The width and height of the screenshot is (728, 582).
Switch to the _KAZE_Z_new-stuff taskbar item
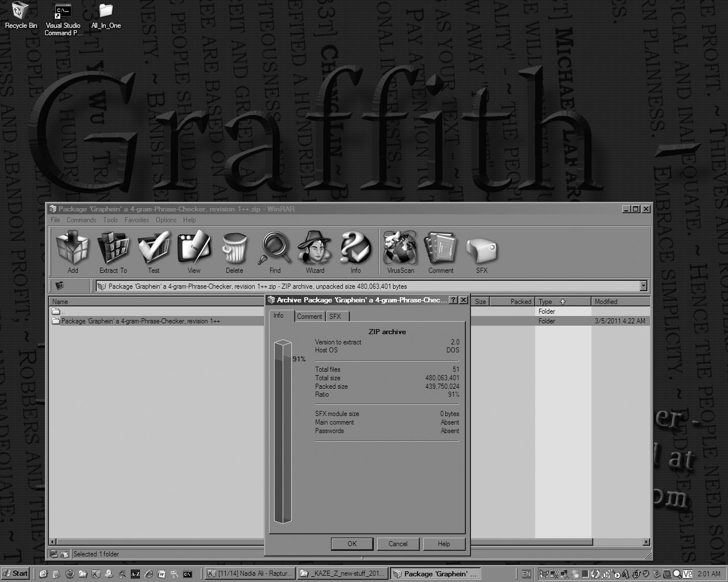tap(343, 573)
